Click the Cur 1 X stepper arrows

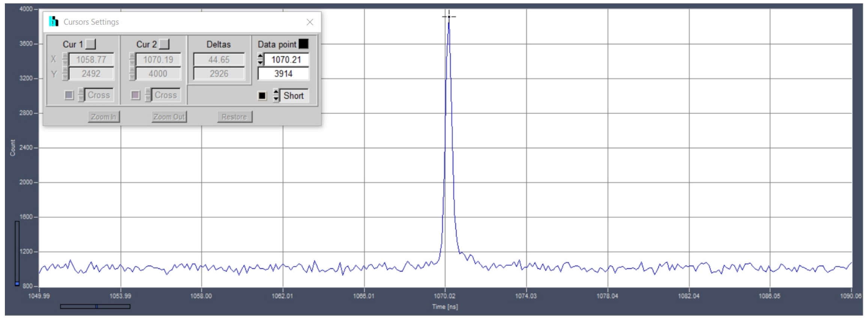point(65,59)
